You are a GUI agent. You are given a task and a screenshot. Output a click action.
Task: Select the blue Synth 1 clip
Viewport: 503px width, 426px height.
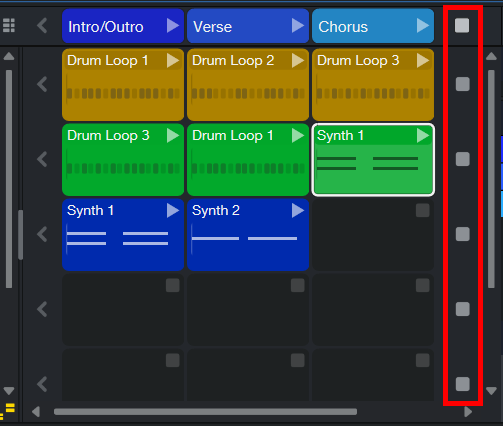click(x=123, y=235)
